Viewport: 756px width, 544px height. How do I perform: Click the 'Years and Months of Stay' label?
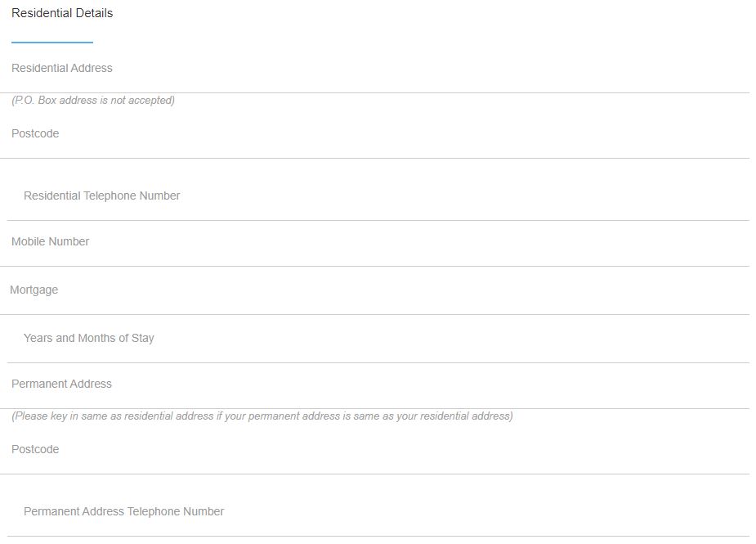click(89, 339)
